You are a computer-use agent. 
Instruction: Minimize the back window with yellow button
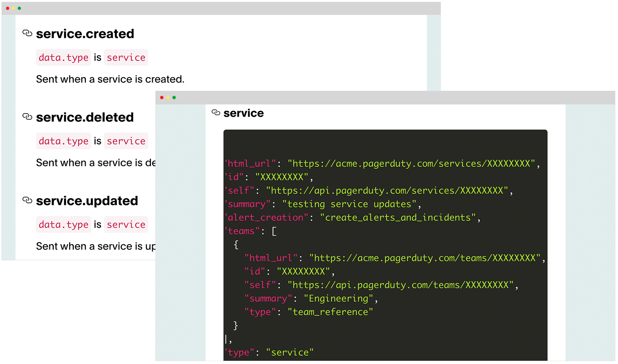coord(14,8)
